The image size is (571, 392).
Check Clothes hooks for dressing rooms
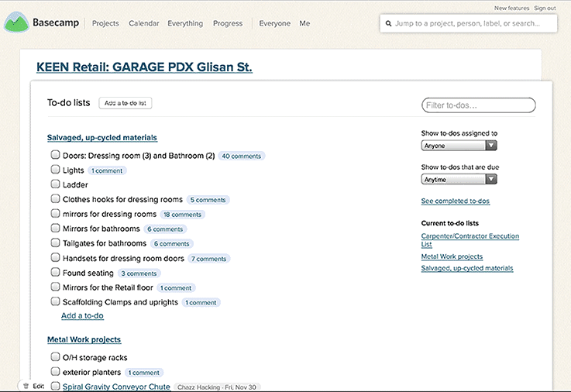55,199
